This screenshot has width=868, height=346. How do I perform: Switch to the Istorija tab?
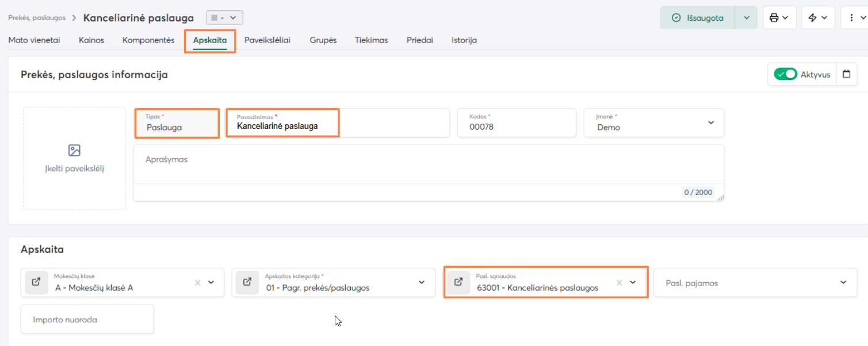(x=464, y=40)
